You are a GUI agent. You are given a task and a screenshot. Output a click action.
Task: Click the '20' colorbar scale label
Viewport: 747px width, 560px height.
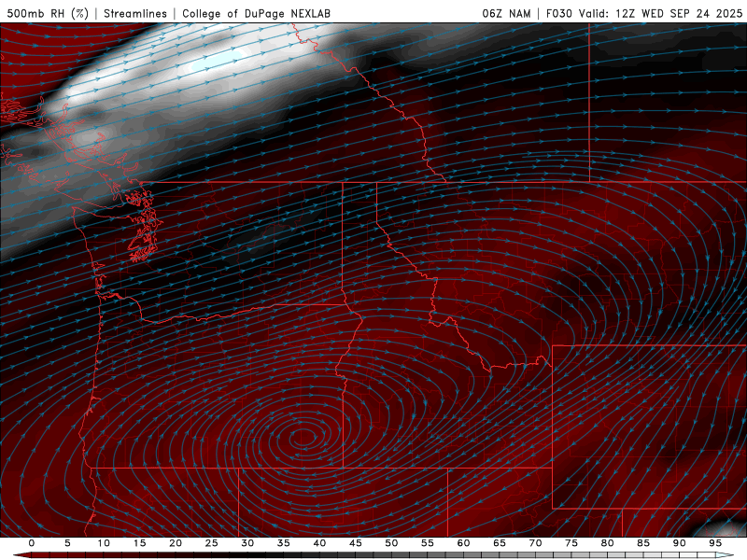pos(176,543)
